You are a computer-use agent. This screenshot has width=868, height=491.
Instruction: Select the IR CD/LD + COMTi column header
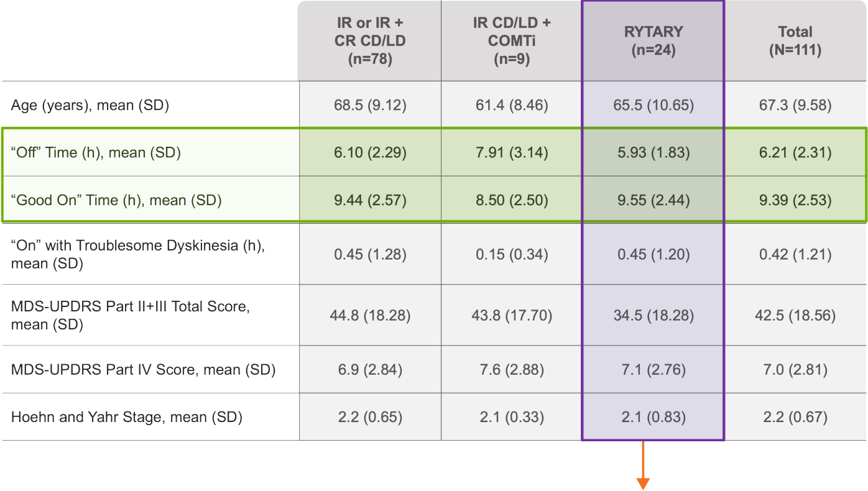[x=512, y=41]
